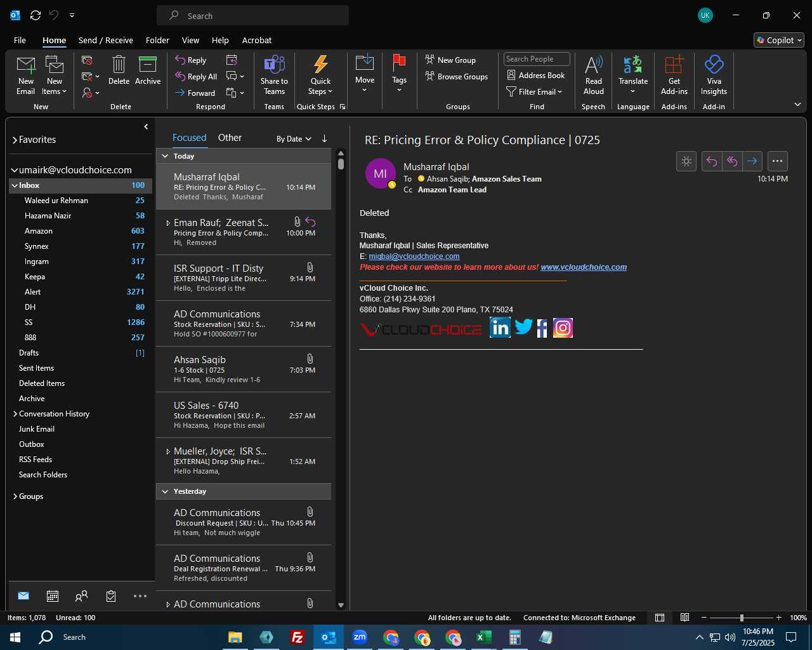
Task: Collapse the Yesterday group header
Action: point(165,491)
